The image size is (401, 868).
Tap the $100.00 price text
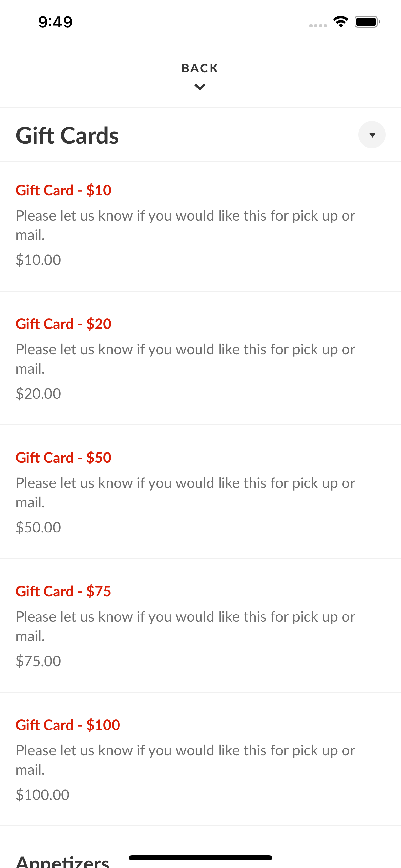tap(43, 795)
